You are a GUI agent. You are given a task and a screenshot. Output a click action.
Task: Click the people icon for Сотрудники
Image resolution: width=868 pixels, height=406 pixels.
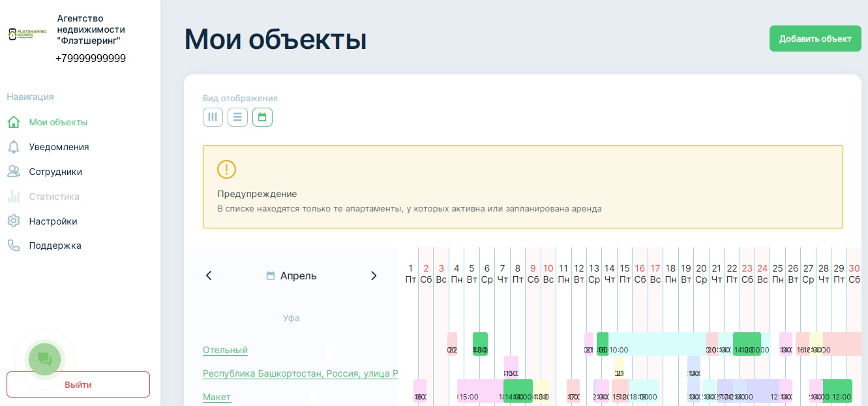click(14, 172)
